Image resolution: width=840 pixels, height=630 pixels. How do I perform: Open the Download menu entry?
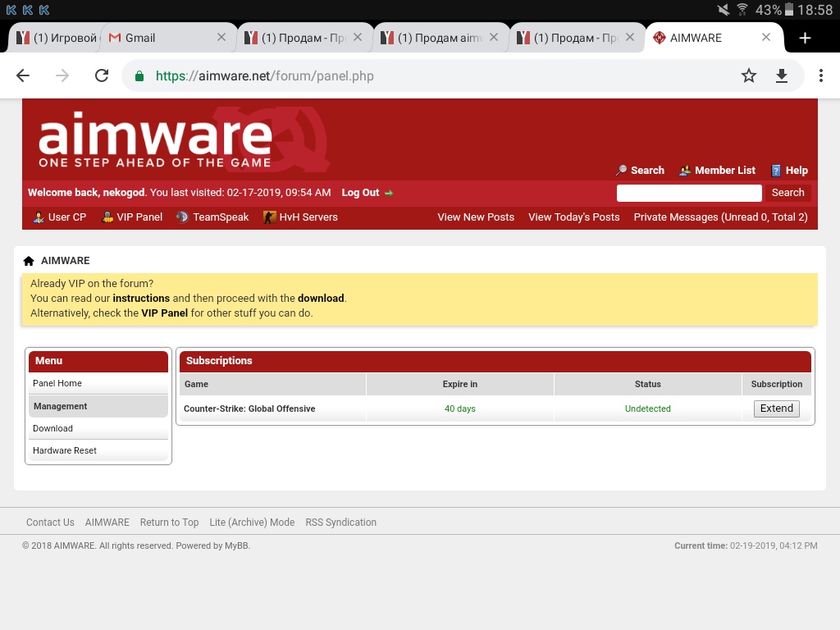click(52, 428)
